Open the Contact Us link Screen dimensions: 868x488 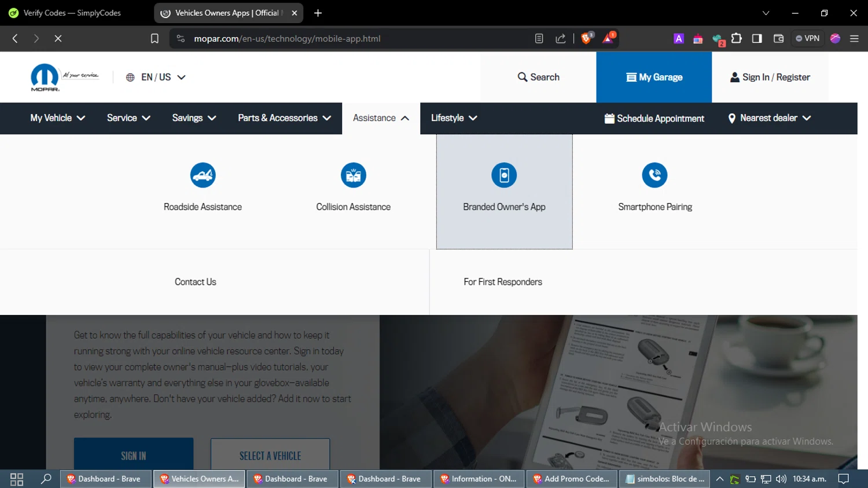pyautogui.click(x=196, y=282)
